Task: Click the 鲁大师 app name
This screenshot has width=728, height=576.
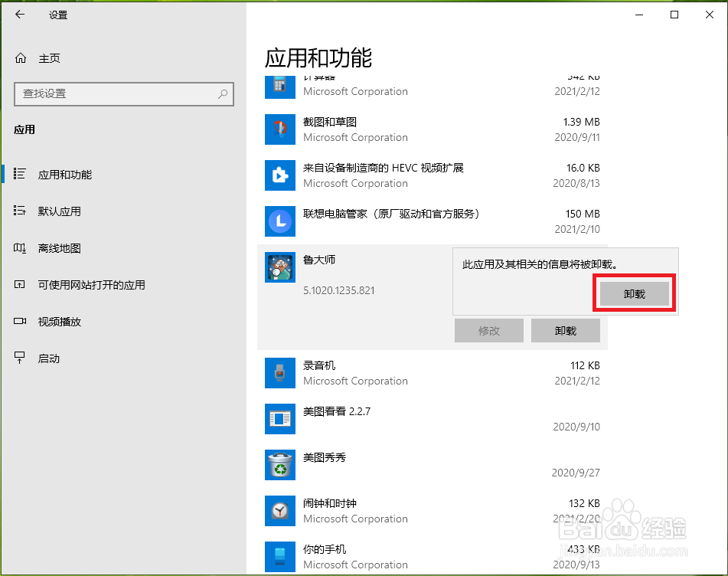Action: point(319,260)
